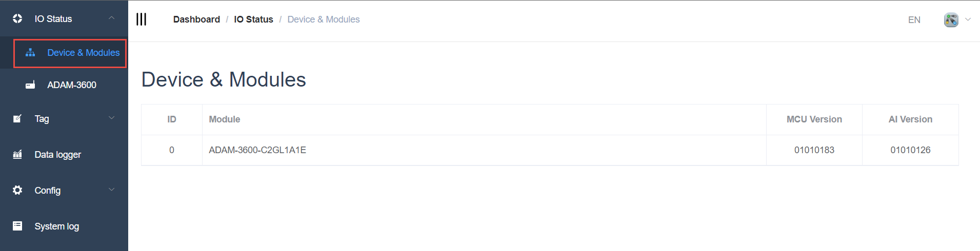
Task: Switch language using the EN button
Action: pyautogui.click(x=914, y=20)
